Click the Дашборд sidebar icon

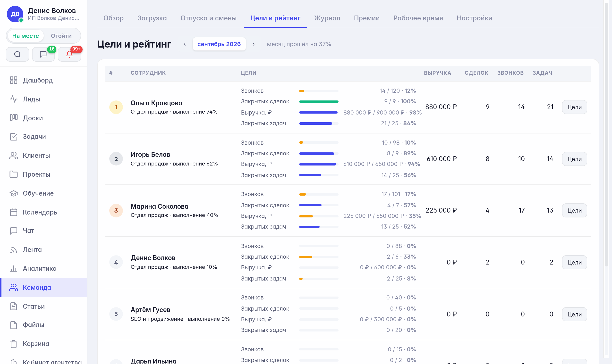[x=14, y=80]
